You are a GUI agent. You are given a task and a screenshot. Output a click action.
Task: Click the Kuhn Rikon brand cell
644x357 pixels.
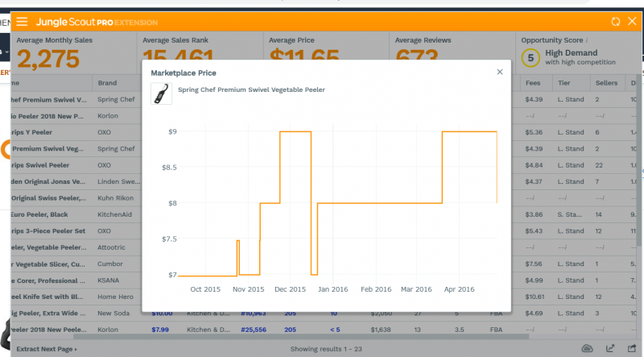click(x=115, y=197)
